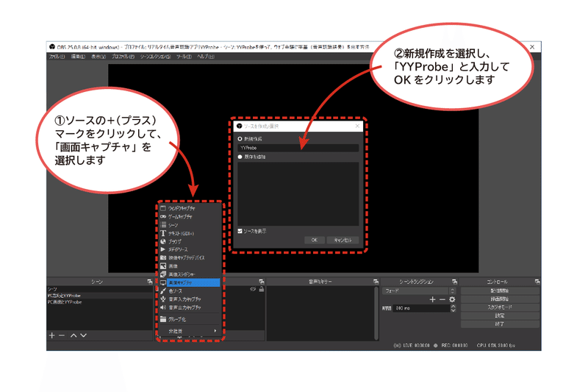588x392 pixels.
Task: Click the Group folder icon
Action: (163, 319)
